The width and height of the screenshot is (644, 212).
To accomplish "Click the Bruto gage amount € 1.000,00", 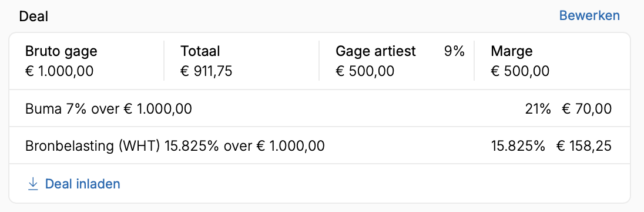I will [59, 71].
